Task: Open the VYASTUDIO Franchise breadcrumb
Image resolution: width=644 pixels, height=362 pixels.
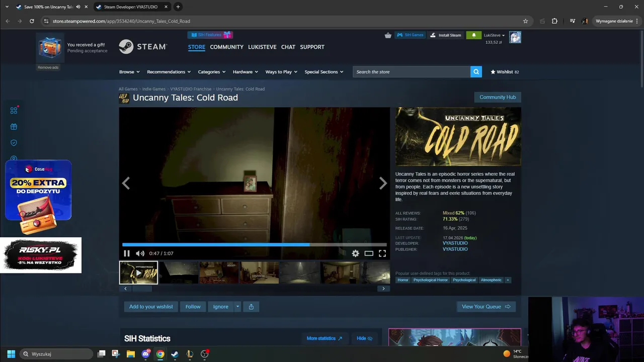Action: [191, 89]
